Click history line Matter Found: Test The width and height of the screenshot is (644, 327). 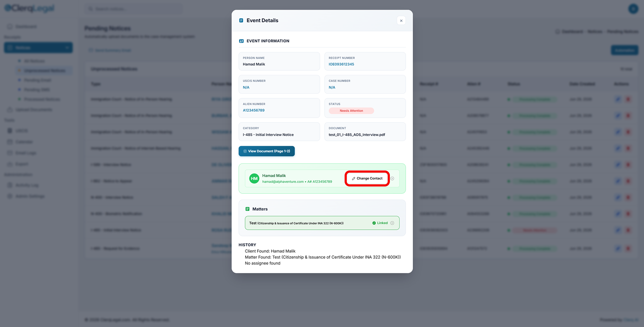click(x=322, y=257)
